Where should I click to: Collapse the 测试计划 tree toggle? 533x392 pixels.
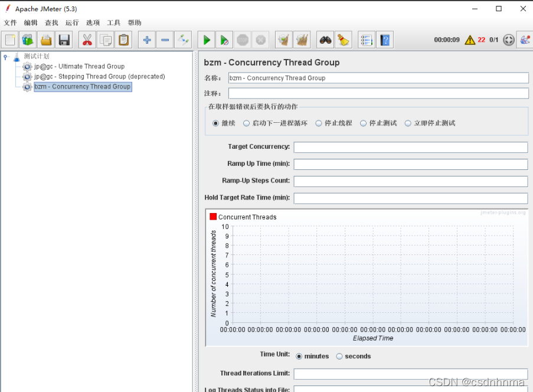pyautogui.click(x=5, y=57)
